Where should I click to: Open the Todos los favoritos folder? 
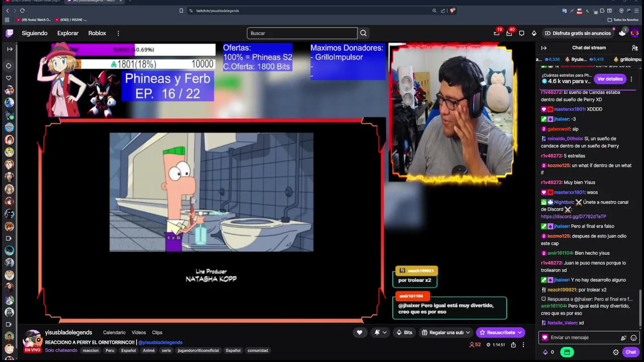pyautogui.click(x=623, y=20)
